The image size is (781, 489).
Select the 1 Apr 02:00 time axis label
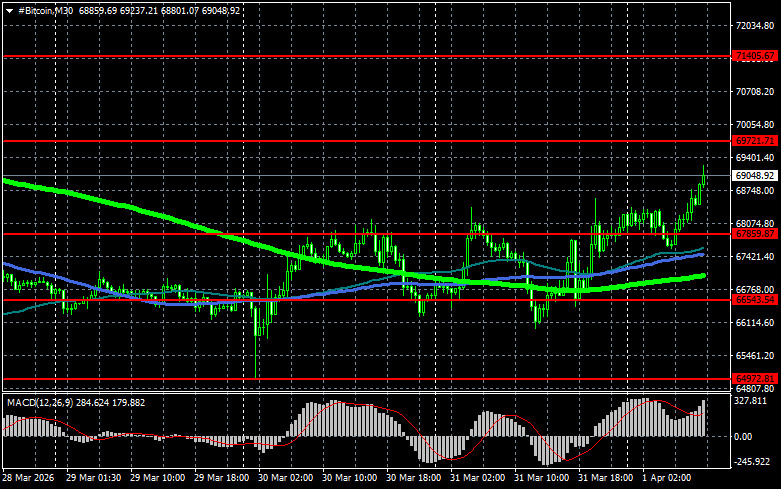[x=667, y=478]
